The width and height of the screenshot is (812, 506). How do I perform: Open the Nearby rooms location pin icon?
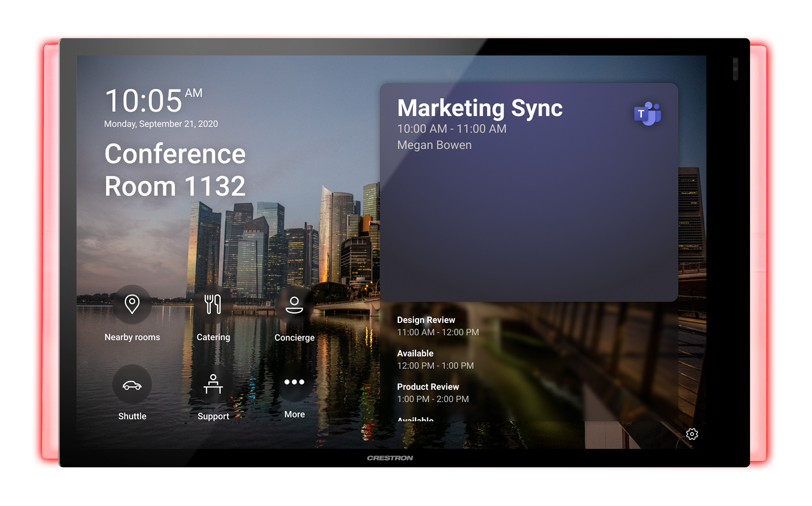click(132, 304)
